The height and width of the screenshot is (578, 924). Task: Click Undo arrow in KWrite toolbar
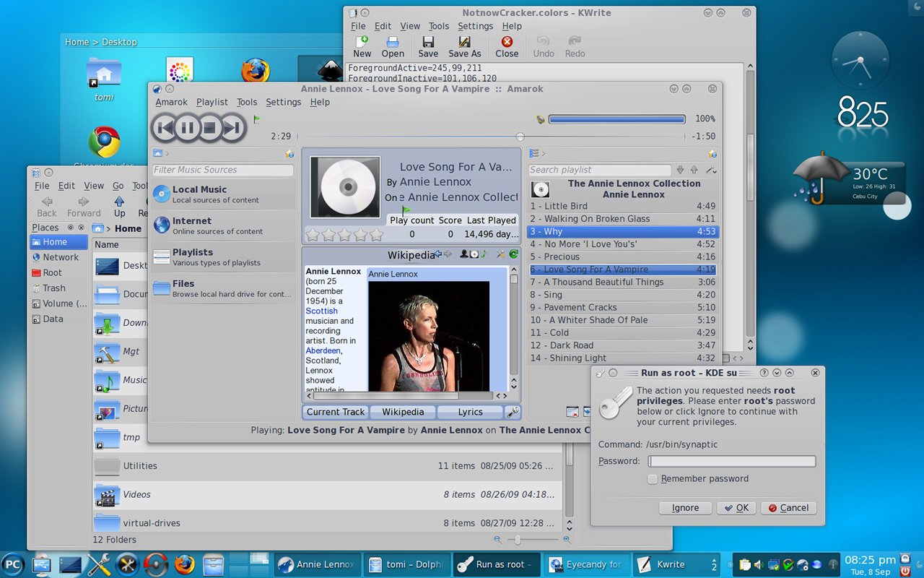click(544, 42)
